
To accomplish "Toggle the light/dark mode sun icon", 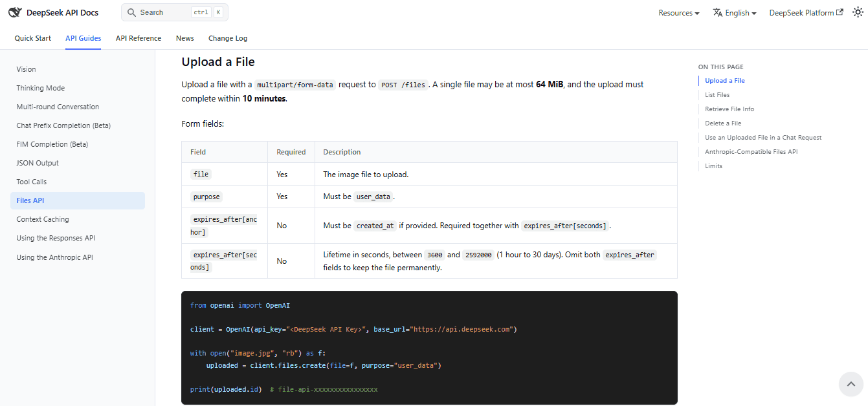I will [x=857, y=12].
